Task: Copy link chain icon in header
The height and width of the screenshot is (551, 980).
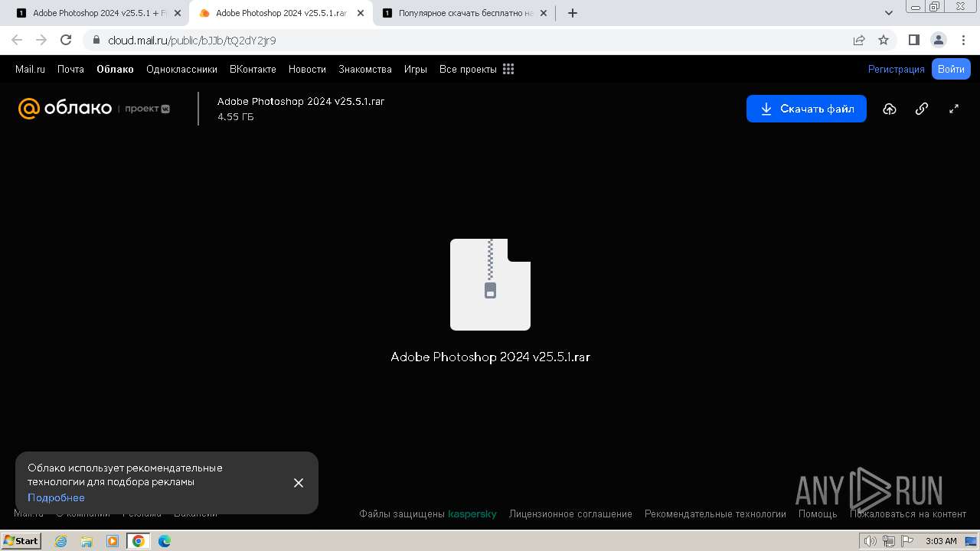Action: (922, 109)
